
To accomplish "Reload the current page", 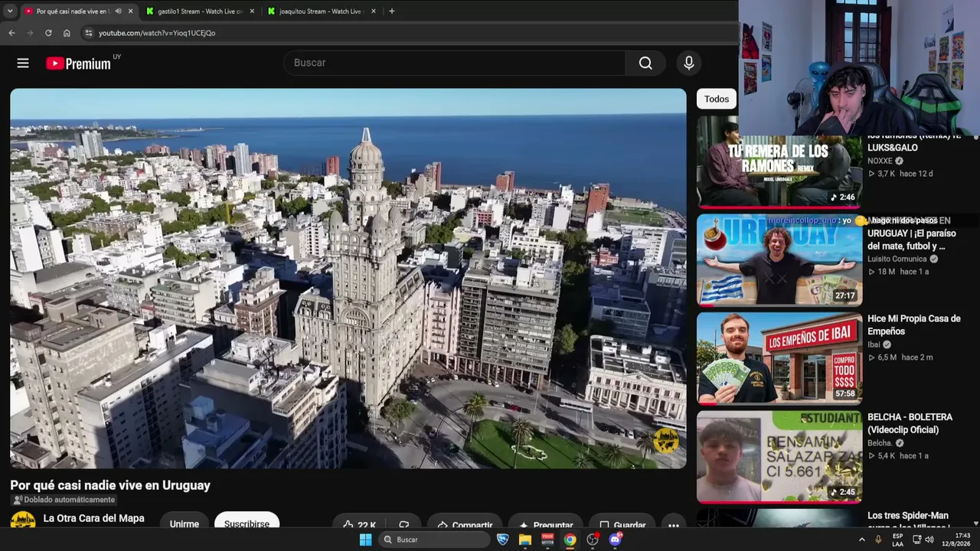I will click(48, 33).
